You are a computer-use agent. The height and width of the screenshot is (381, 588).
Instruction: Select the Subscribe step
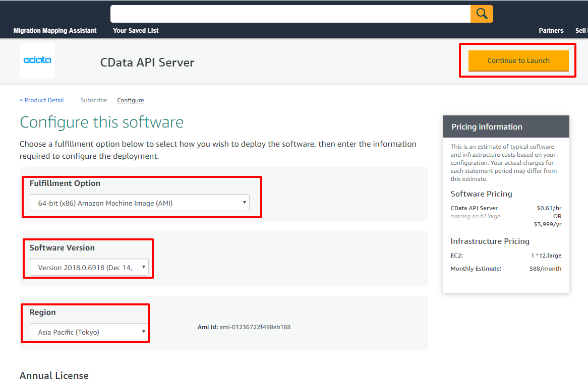94,100
